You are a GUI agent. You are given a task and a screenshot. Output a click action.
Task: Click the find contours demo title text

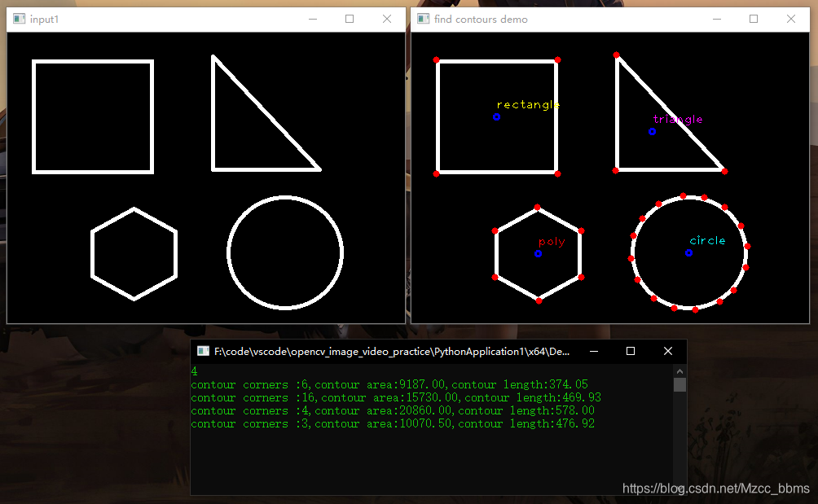[481, 20]
